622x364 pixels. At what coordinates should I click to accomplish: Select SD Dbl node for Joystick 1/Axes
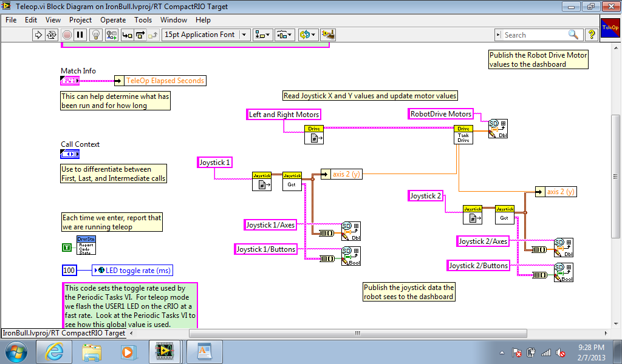coord(351,231)
